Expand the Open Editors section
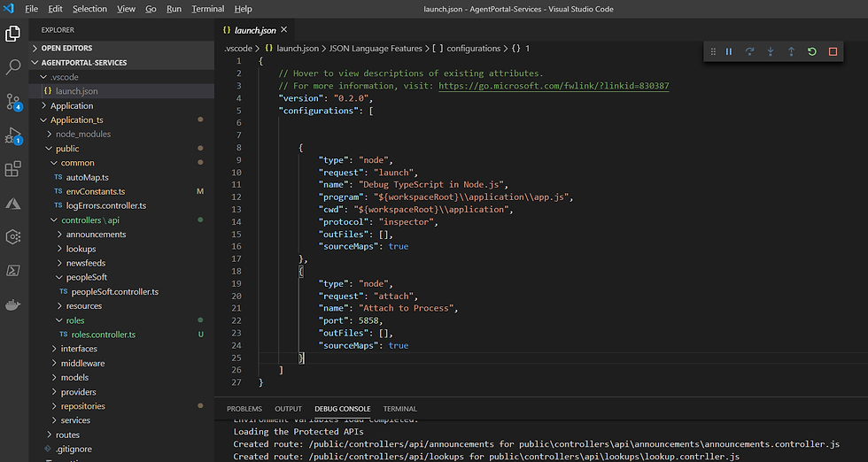Viewport: 868px width, 462px height. (x=122, y=48)
